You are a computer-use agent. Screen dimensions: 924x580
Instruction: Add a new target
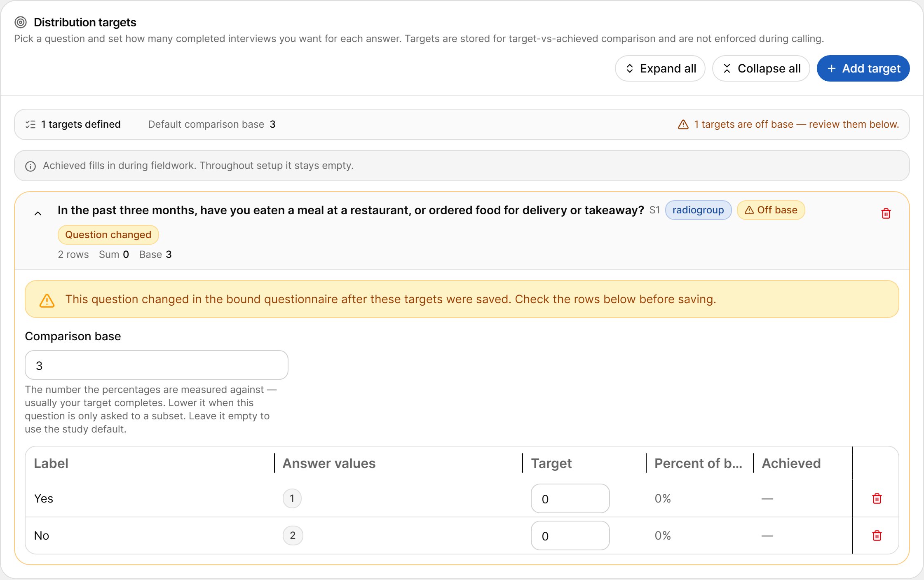(863, 68)
